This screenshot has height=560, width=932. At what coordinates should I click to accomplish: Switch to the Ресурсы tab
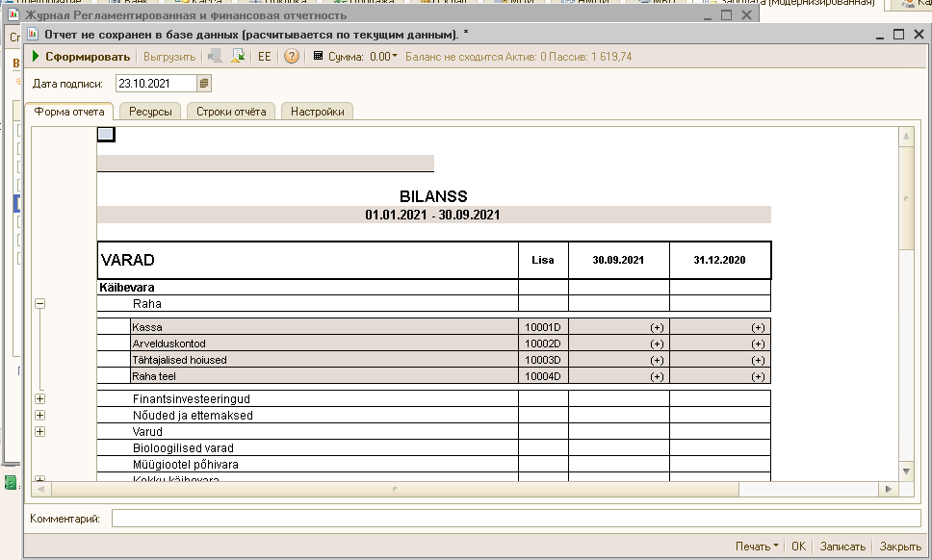(150, 111)
